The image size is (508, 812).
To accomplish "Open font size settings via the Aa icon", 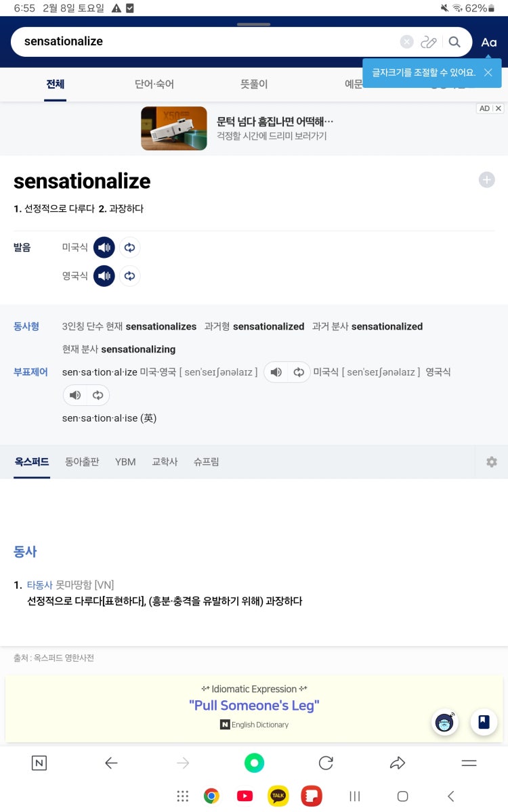I will coord(489,41).
